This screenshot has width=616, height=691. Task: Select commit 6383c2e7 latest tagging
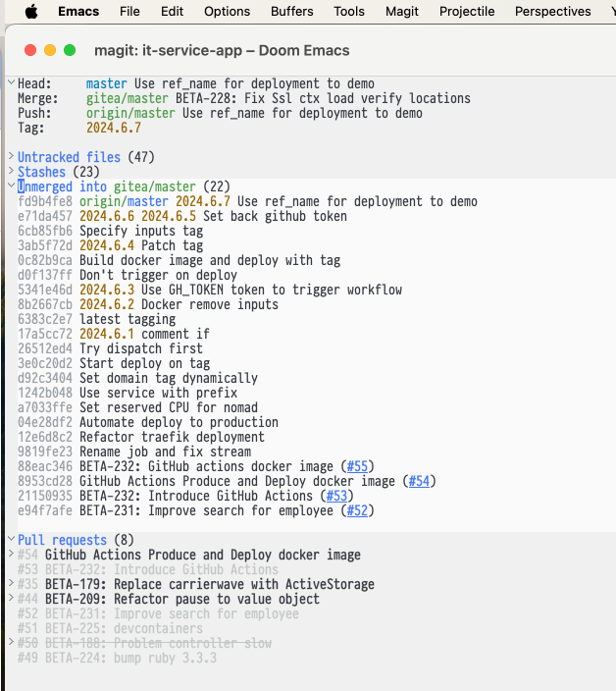pos(97,319)
